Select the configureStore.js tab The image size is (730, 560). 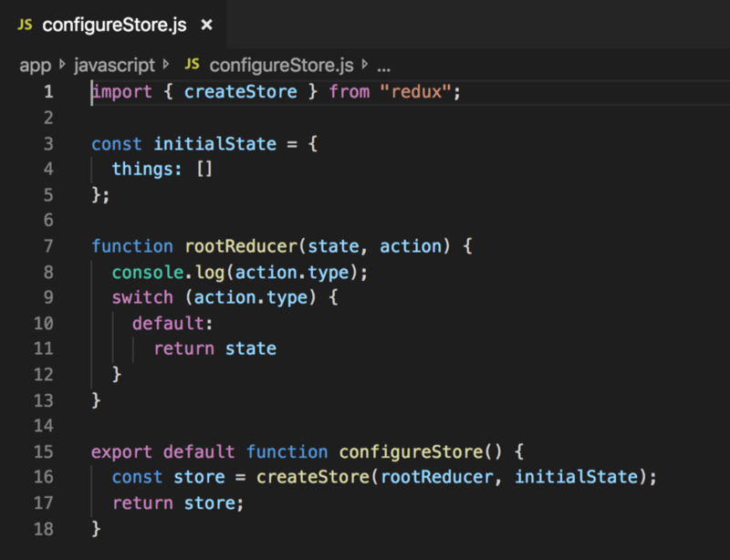[114, 25]
